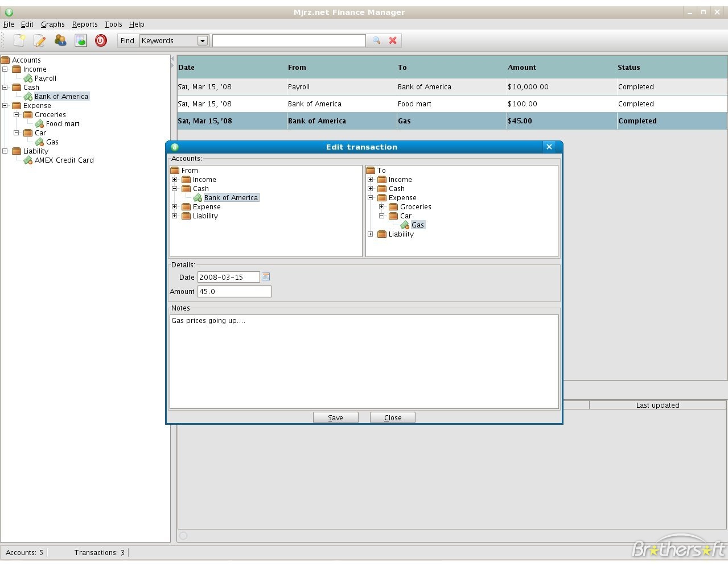Click Gas money icon in To tree
The height and width of the screenshot is (567, 728).
tap(405, 225)
